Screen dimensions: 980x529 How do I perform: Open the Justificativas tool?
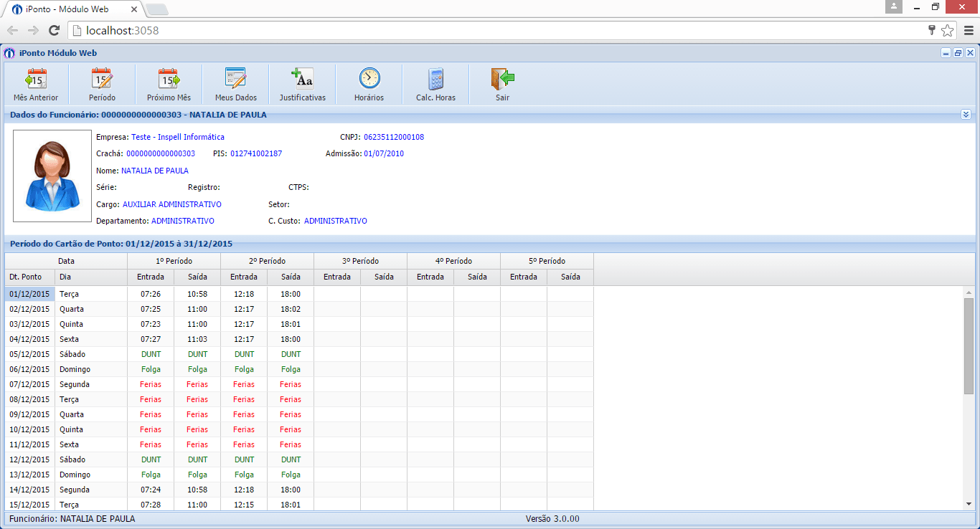[x=302, y=79]
